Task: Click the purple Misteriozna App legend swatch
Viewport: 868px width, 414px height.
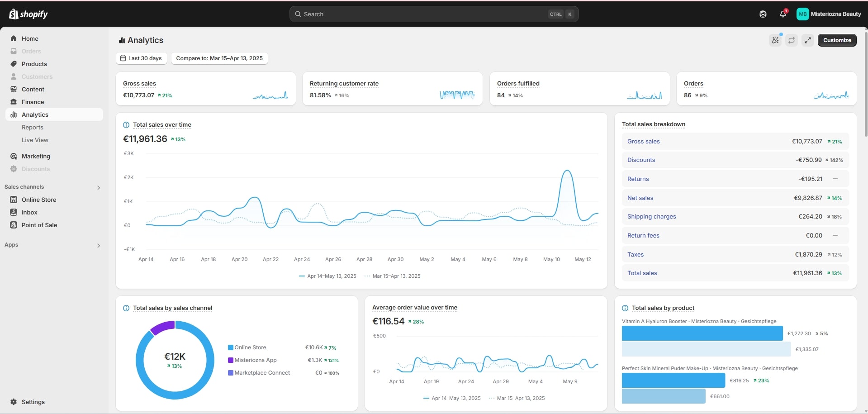Action: click(x=231, y=360)
